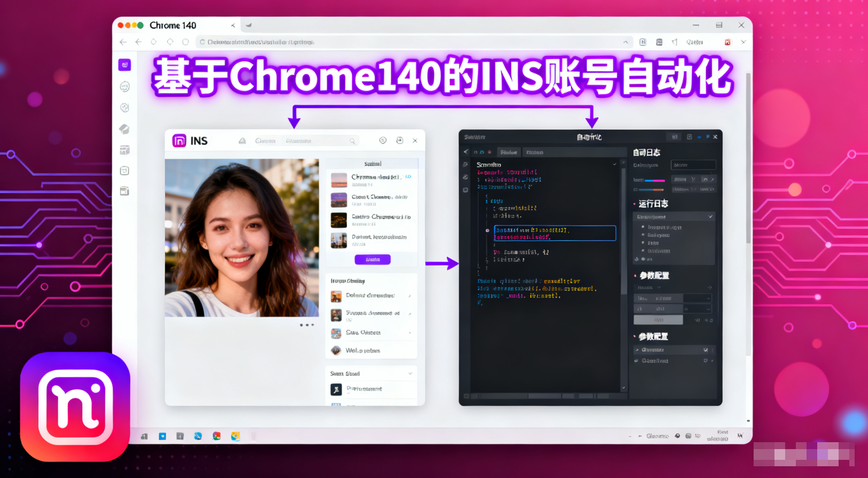Open the dark night-city thumbnail in INS list

click(339, 220)
